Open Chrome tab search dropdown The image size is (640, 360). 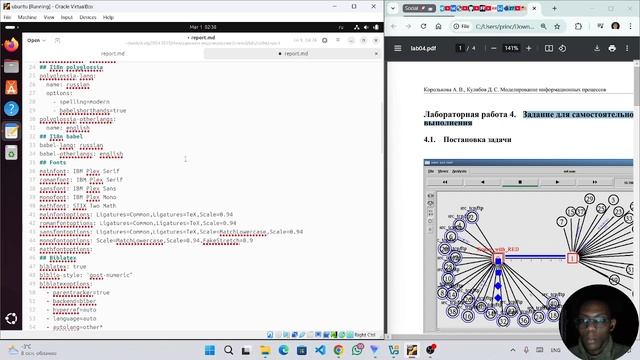tap(393, 8)
